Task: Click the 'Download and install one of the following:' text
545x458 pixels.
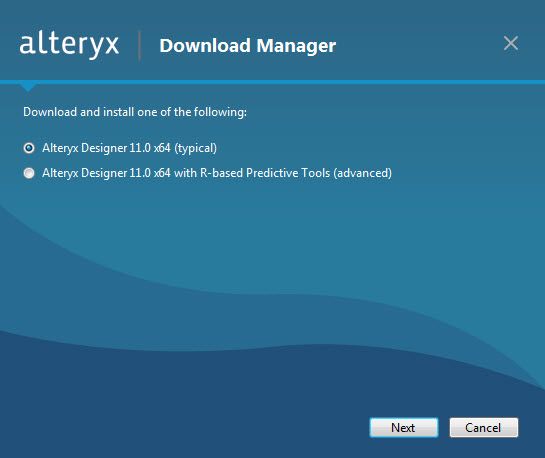Action: (135, 112)
